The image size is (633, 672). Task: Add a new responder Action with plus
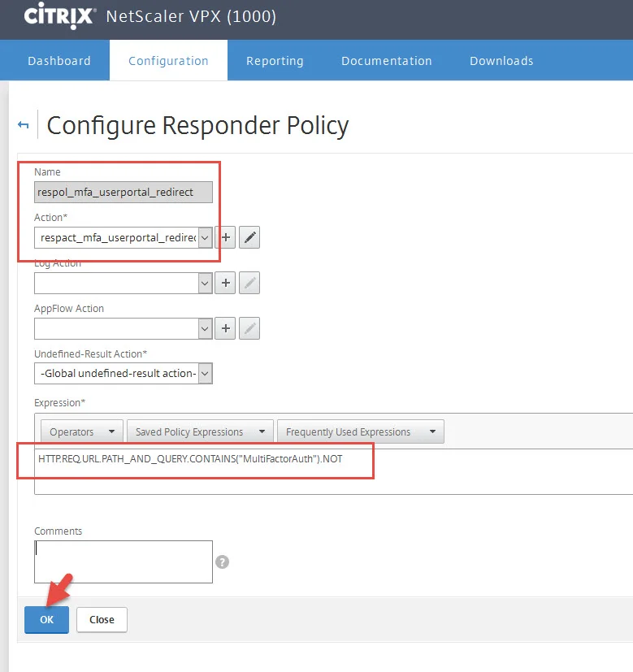225,237
